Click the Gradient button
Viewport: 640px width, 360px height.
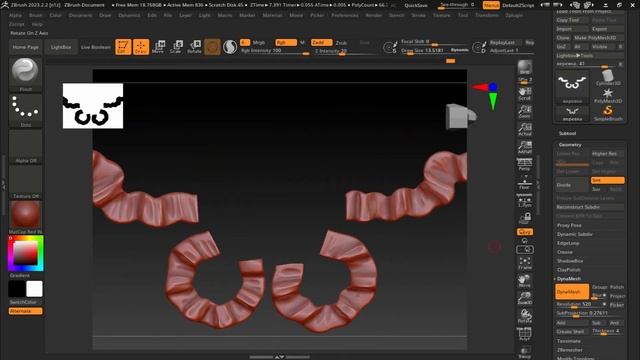coord(20,276)
